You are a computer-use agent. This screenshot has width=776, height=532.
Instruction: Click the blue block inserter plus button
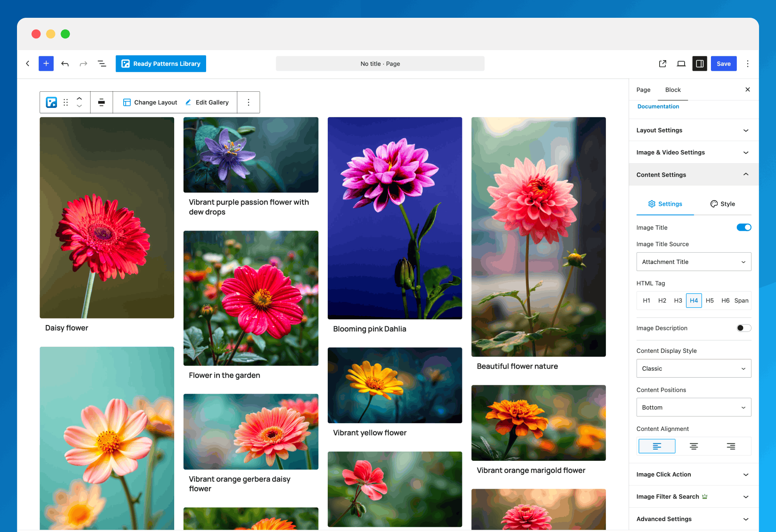click(x=46, y=63)
